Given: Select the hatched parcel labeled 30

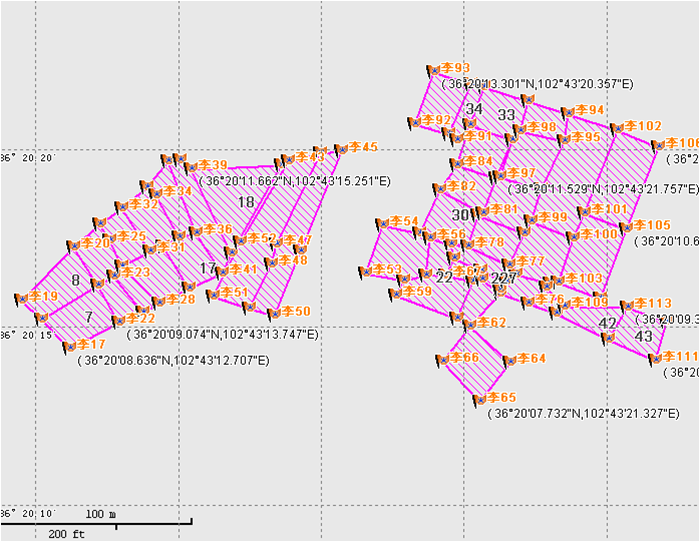Looking at the screenshot, I should (460, 215).
